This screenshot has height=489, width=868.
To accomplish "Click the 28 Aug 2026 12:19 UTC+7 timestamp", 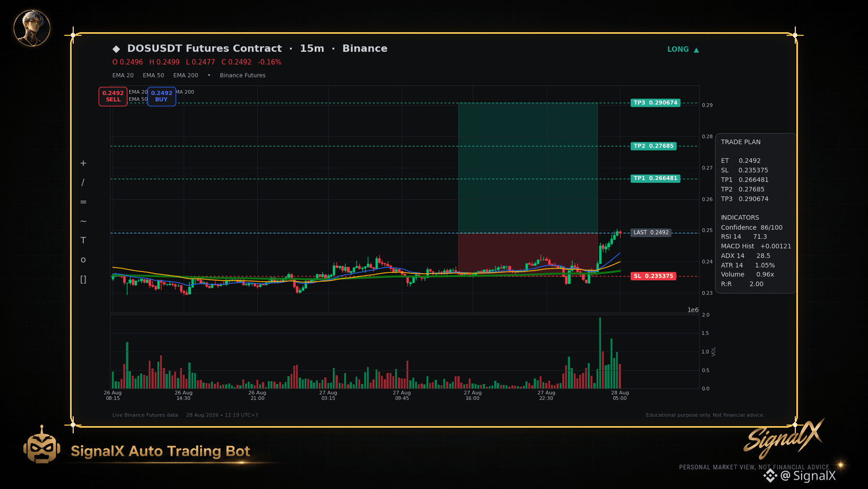I will [222, 415].
